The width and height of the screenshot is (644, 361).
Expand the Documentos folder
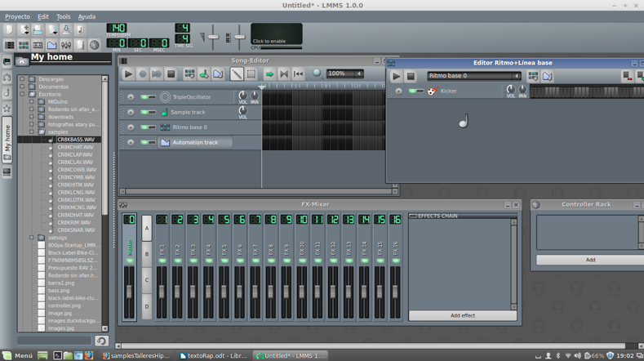[x=22, y=87]
